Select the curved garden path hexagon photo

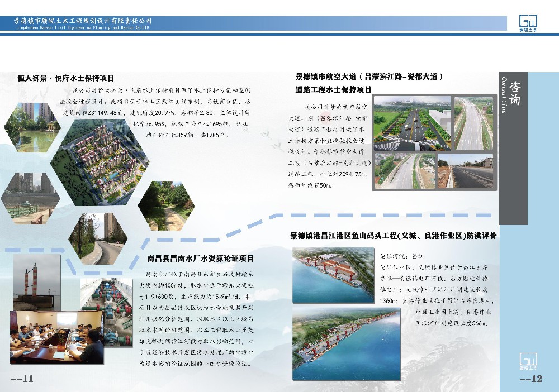pos(98,237)
